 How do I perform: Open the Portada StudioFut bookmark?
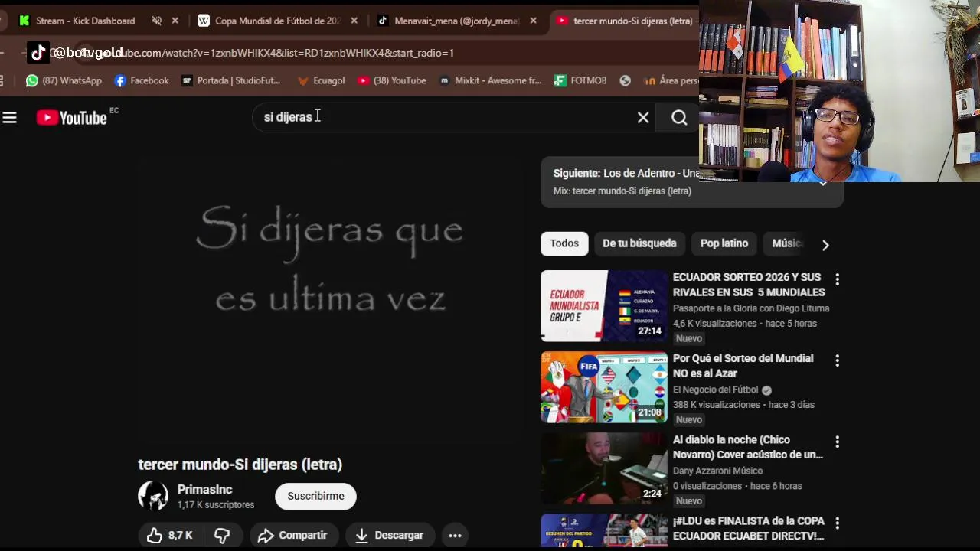pyautogui.click(x=230, y=80)
